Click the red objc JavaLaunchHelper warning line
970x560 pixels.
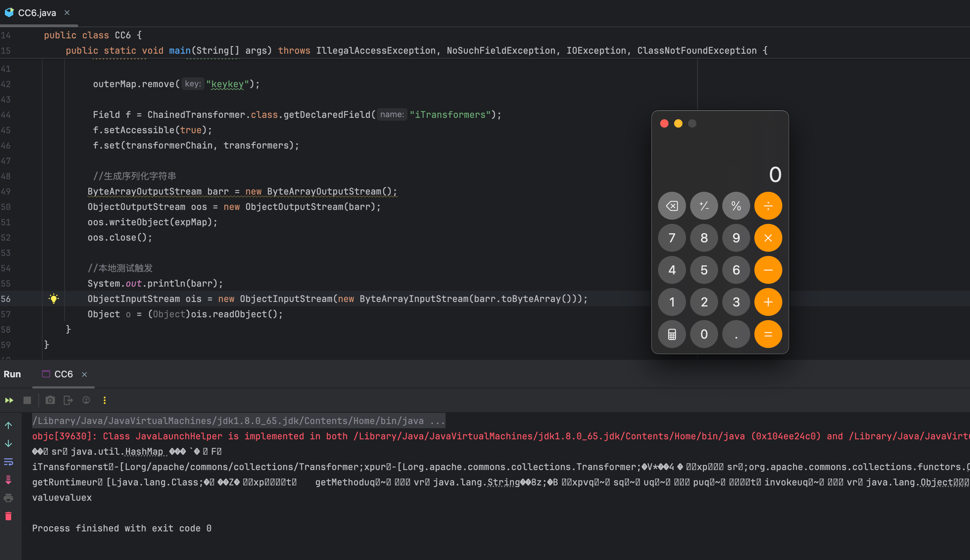pos(501,436)
